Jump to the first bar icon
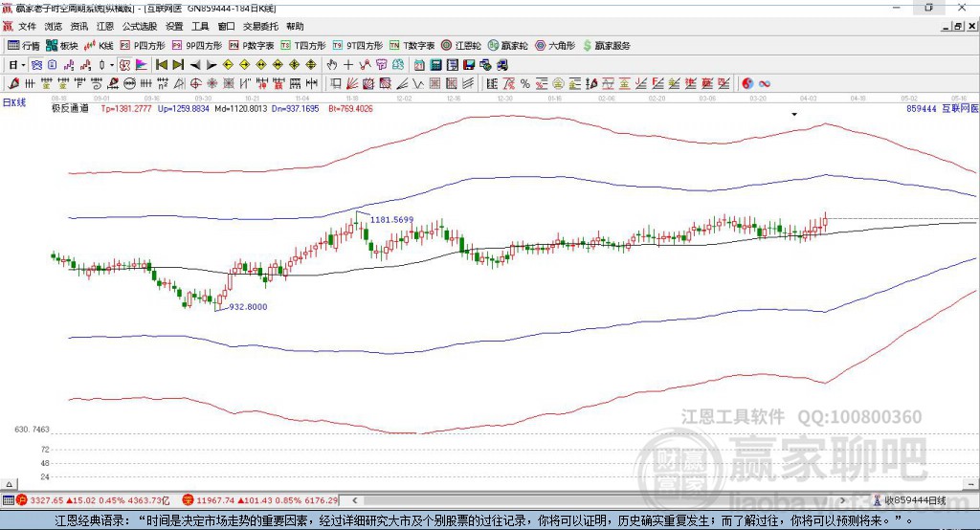The width and height of the screenshot is (980, 530). 162,65
